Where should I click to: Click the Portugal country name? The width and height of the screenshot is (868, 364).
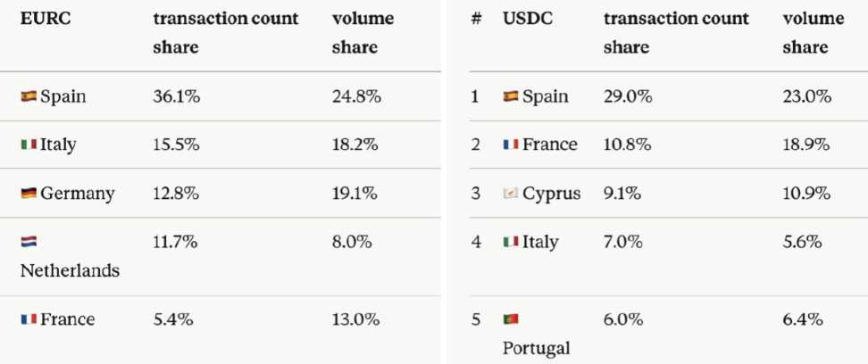pos(536,347)
